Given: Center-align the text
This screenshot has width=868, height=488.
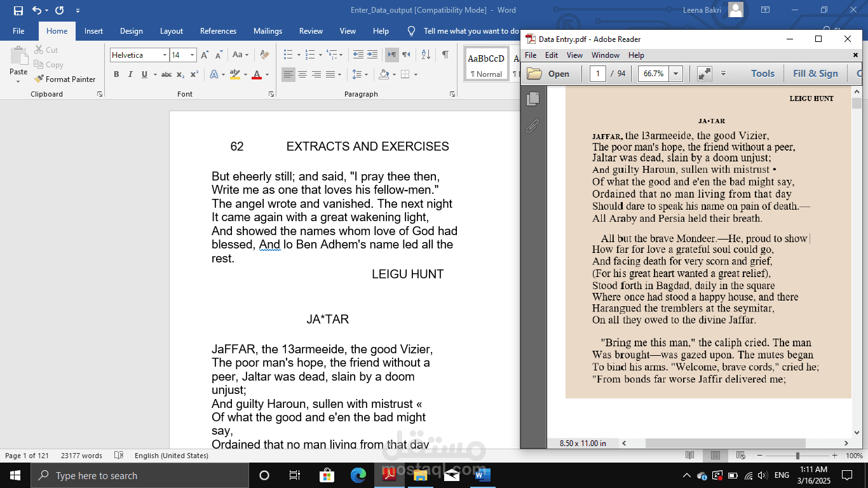Looking at the screenshot, I should coord(302,74).
